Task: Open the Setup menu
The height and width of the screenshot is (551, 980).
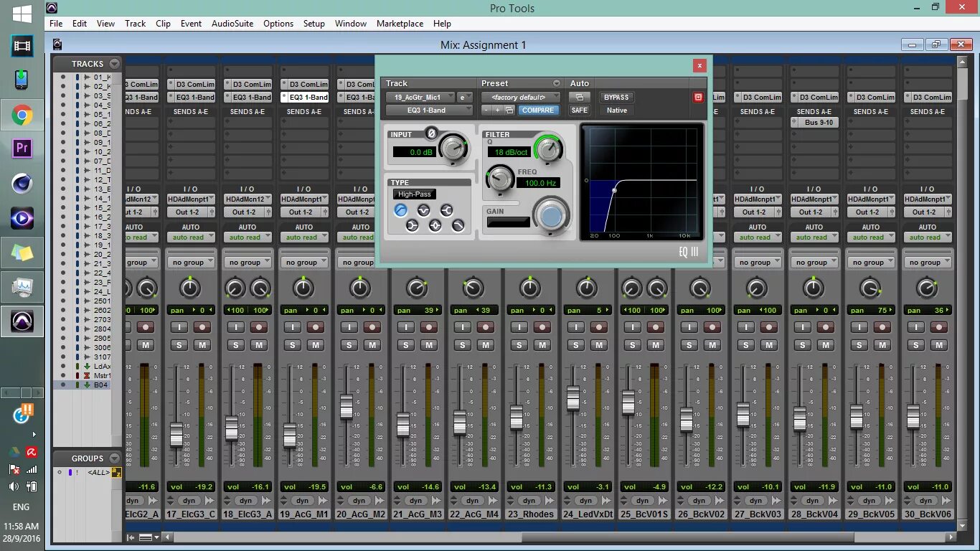Action: tap(314, 23)
